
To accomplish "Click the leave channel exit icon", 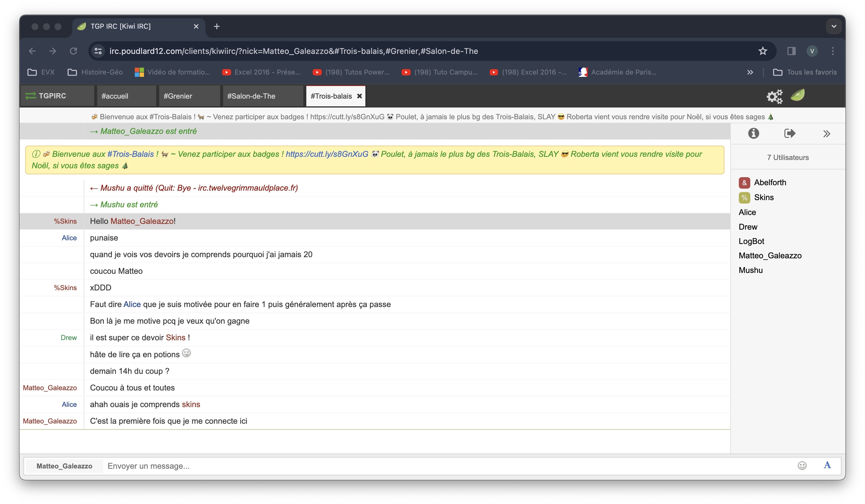I will point(790,133).
